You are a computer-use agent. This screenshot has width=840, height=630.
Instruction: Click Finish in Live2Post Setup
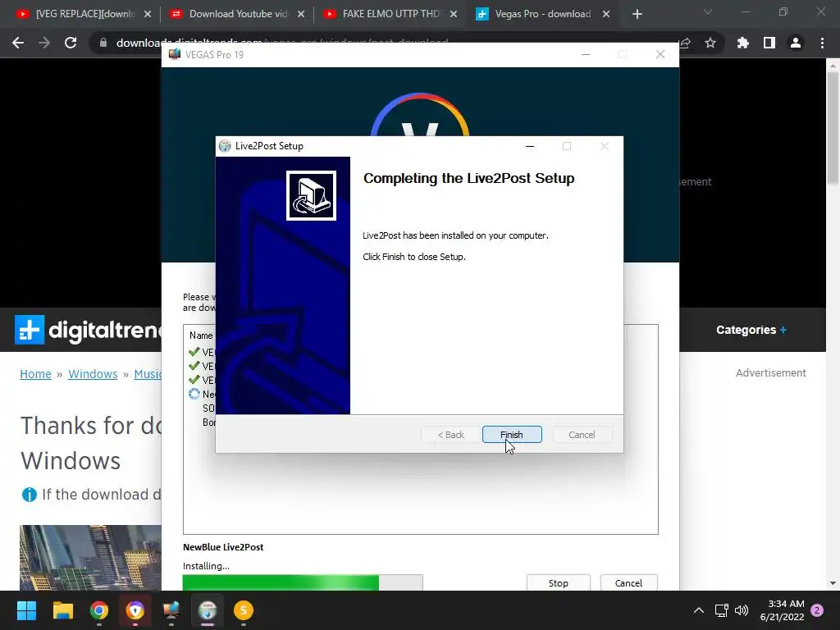(x=512, y=435)
